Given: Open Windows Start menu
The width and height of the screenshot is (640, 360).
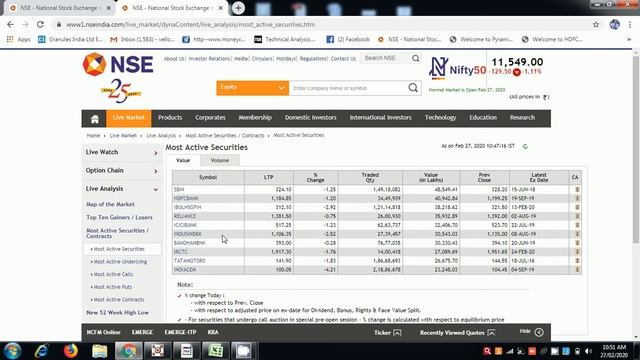Looking at the screenshot, I should pyautogui.click(x=12, y=351).
